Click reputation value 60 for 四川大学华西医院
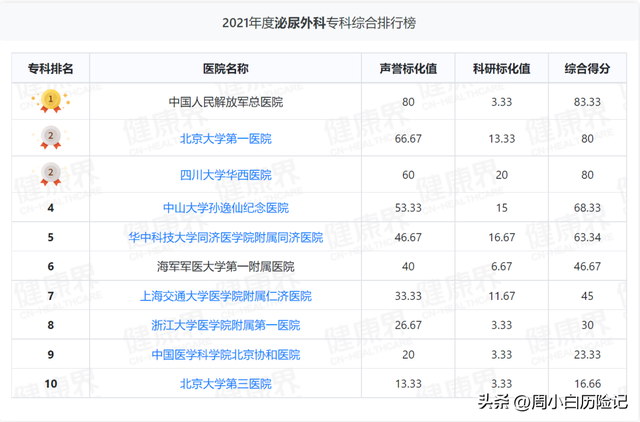 [408, 175]
